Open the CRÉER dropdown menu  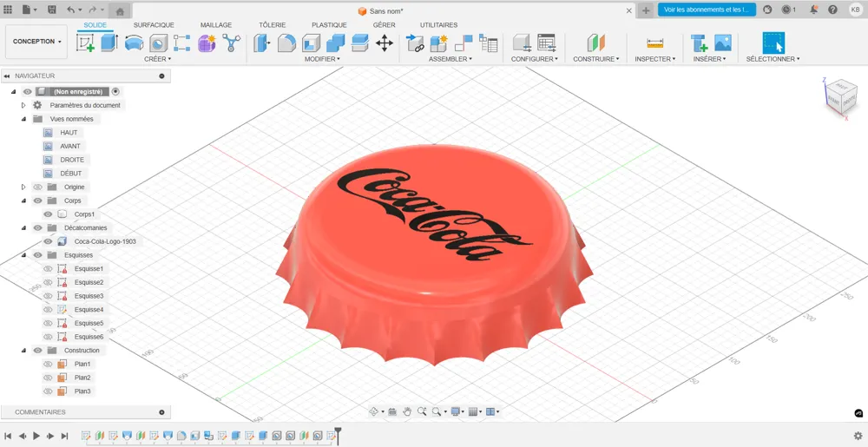[158, 59]
